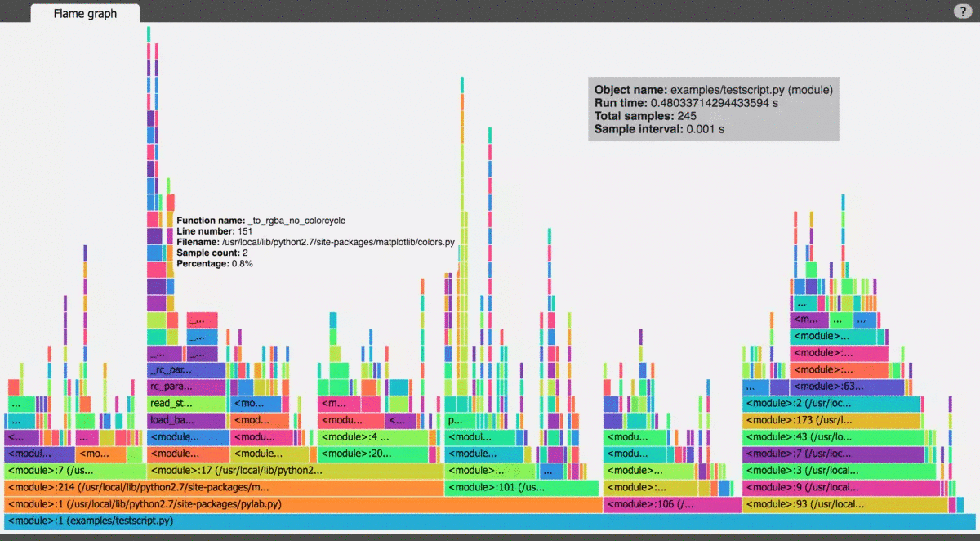Select the <module>:106 pink frame
Viewport: 980px width, 541px height.
[x=671, y=504]
